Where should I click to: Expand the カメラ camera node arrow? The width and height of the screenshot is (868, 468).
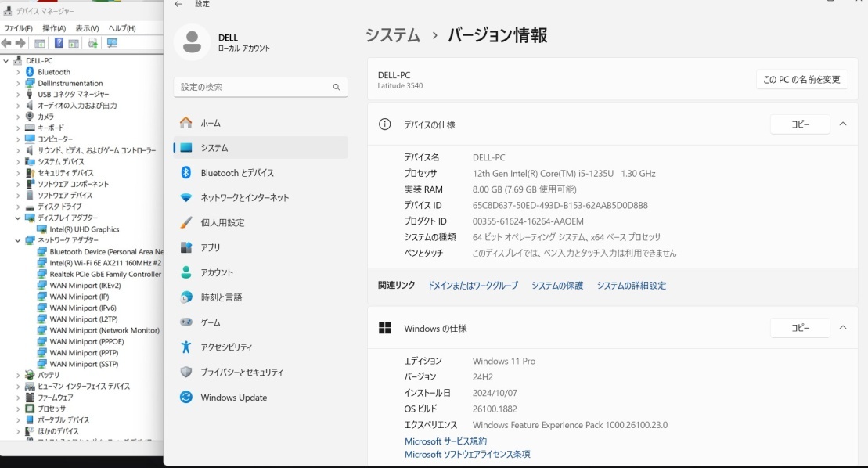click(x=18, y=117)
